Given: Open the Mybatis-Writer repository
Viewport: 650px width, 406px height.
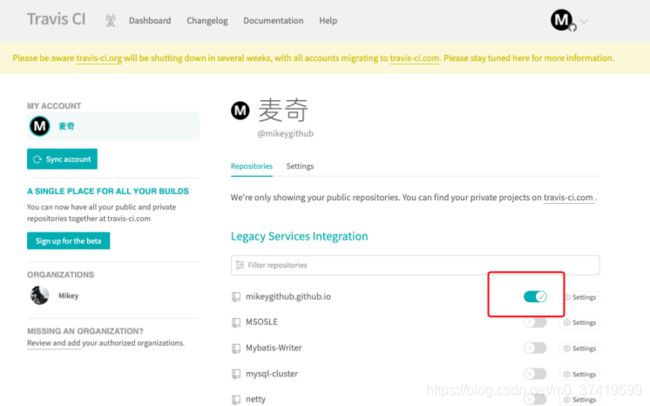Looking at the screenshot, I should coord(274,348).
